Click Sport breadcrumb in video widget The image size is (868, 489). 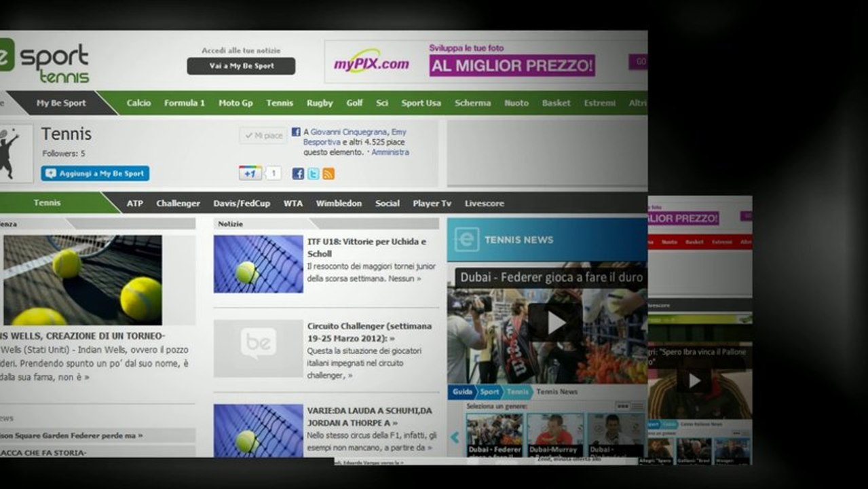coord(489,392)
